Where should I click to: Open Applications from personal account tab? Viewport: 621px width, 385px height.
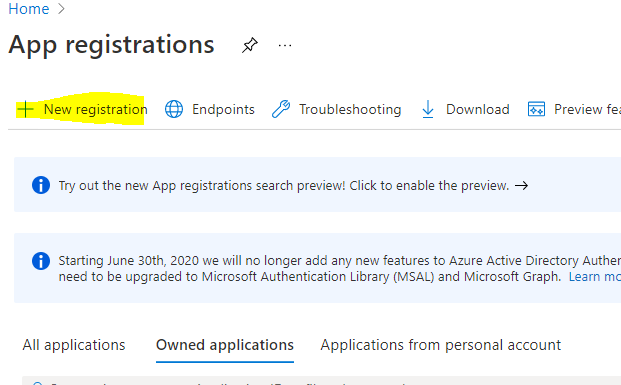[x=441, y=345]
